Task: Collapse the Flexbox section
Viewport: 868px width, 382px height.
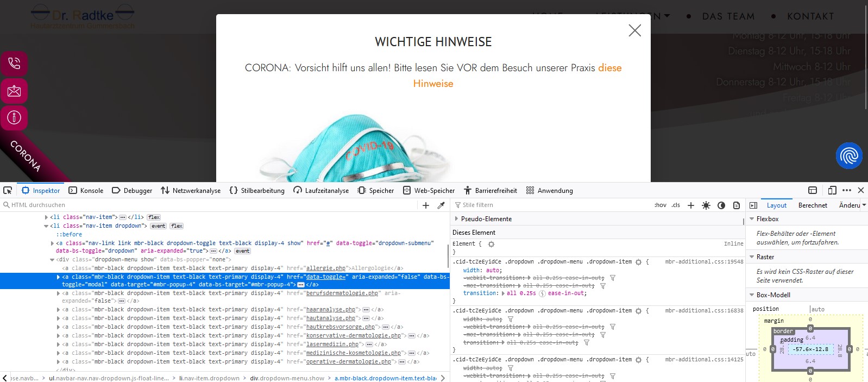Action: click(752, 219)
